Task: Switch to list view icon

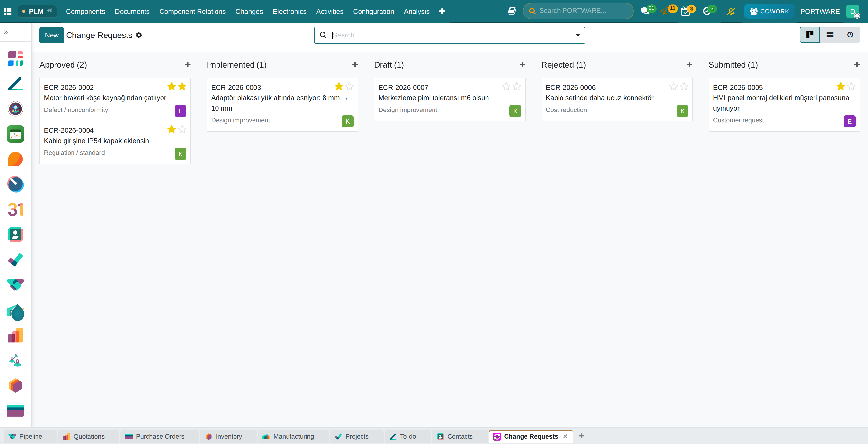Action: click(x=830, y=35)
